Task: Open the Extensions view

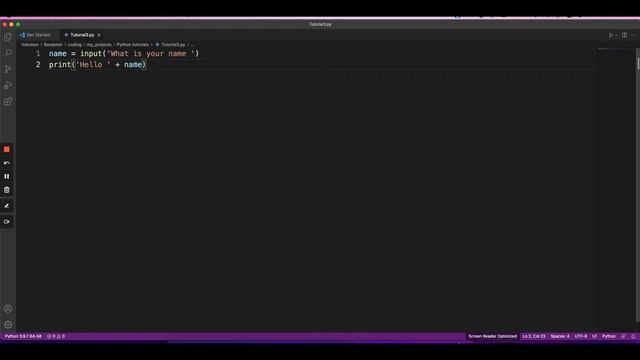Action: coord(8,101)
